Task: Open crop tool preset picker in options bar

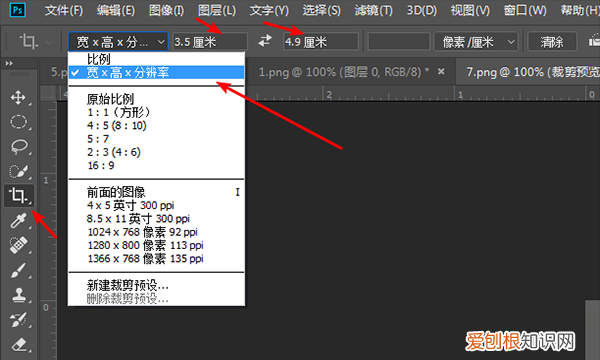Action: (34, 41)
